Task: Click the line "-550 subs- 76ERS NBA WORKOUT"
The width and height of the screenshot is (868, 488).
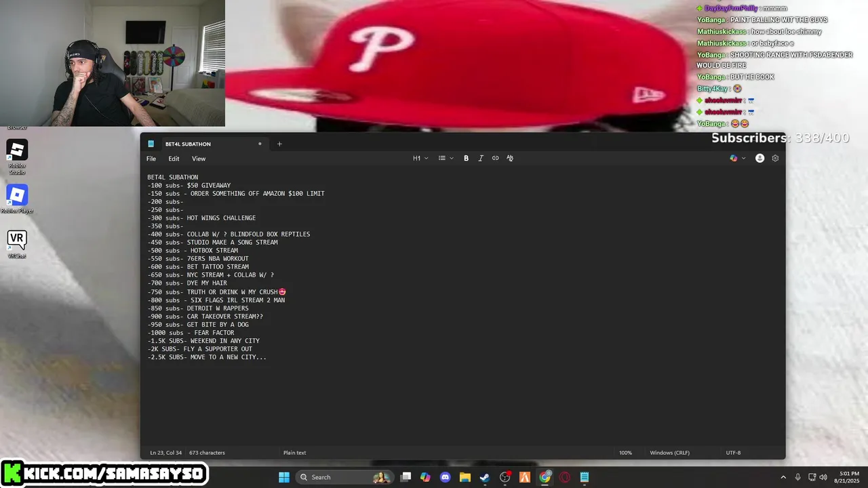Action: [x=198, y=259]
